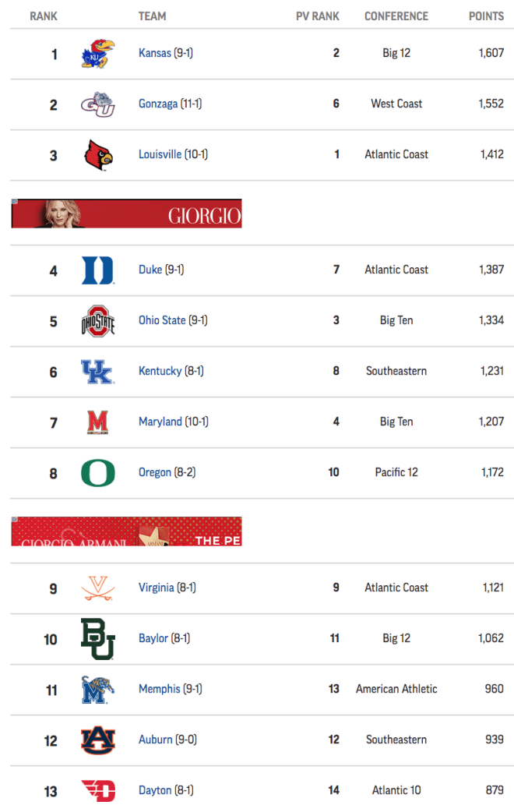This screenshot has height=812, width=514.
Task: Open the Memphis team link
Action: (160, 689)
